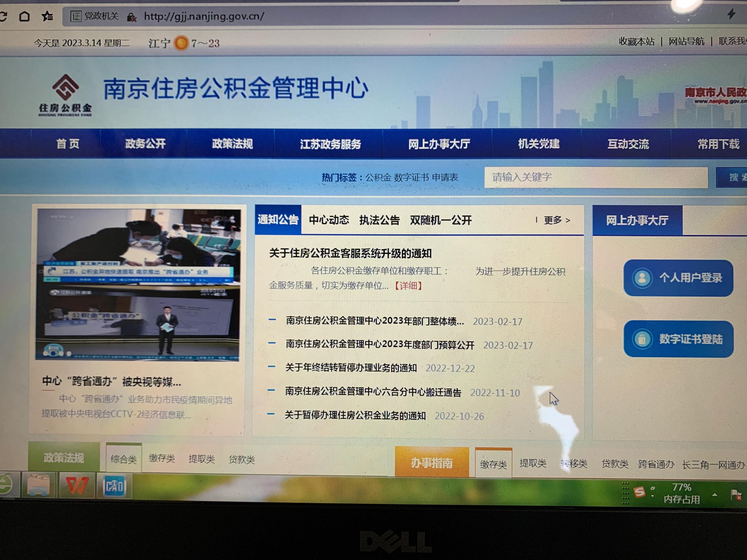The height and width of the screenshot is (560, 747).
Task: Click the orange 办事指南 header
Action: pos(432,462)
